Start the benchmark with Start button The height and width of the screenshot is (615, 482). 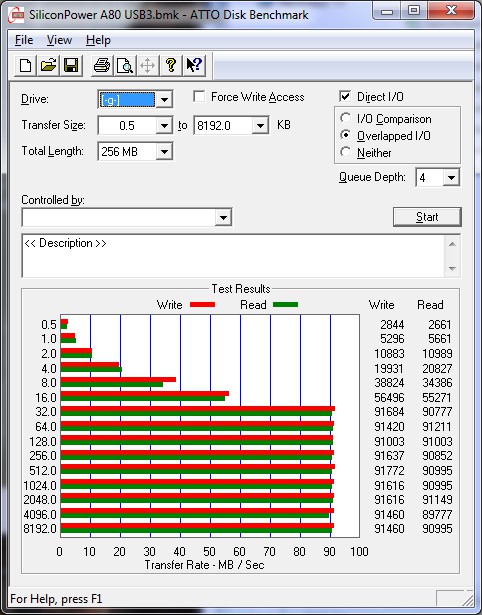click(427, 217)
